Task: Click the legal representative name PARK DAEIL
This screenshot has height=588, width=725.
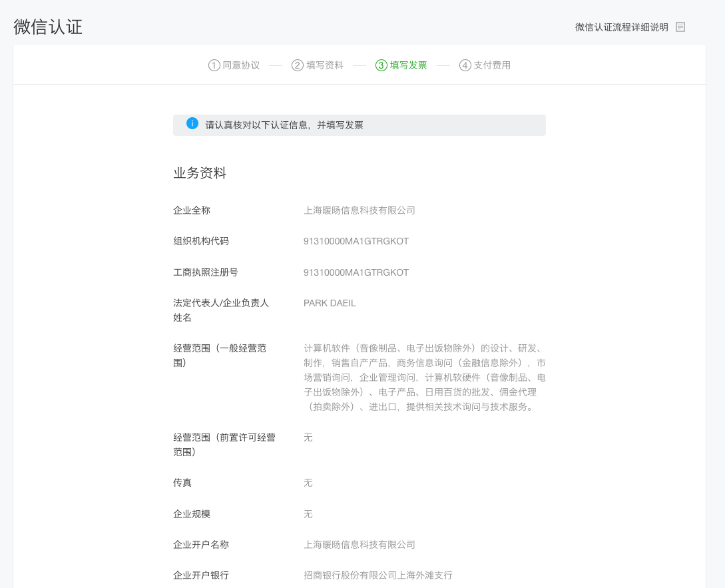Action: [x=329, y=303]
